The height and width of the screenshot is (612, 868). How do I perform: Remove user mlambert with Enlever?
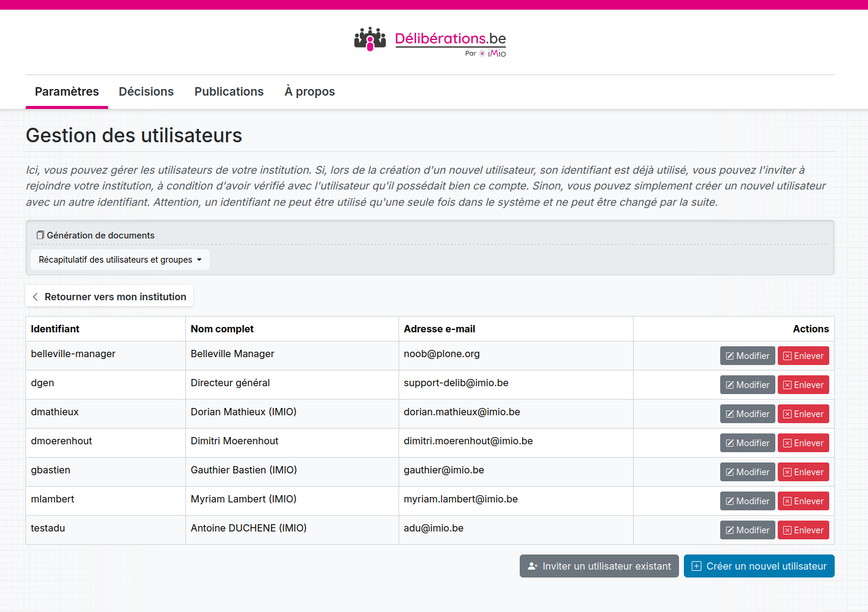pyautogui.click(x=803, y=501)
